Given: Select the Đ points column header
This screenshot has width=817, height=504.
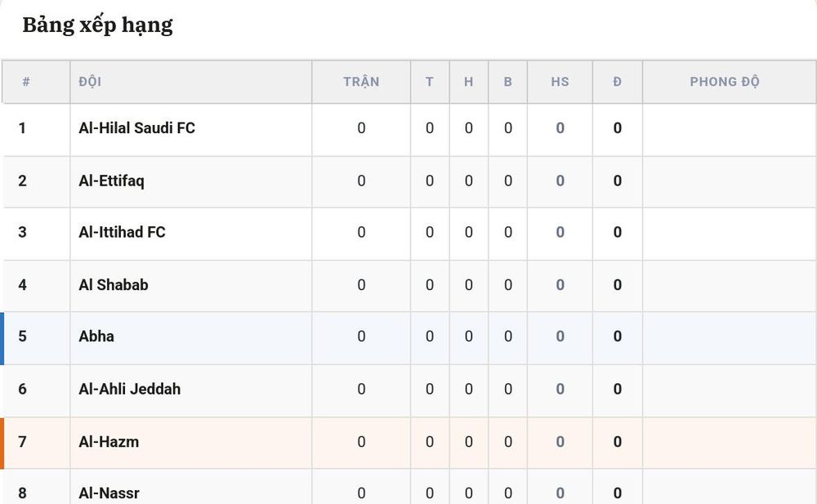Looking at the screenshot, I should [618, 82].
